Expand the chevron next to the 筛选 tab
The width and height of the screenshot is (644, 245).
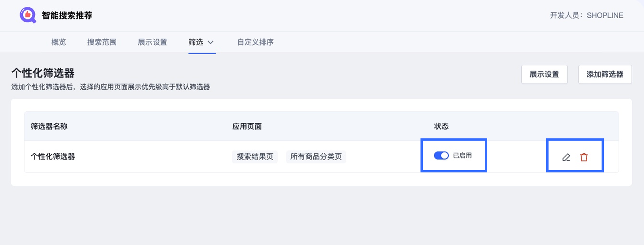point(211,42)
